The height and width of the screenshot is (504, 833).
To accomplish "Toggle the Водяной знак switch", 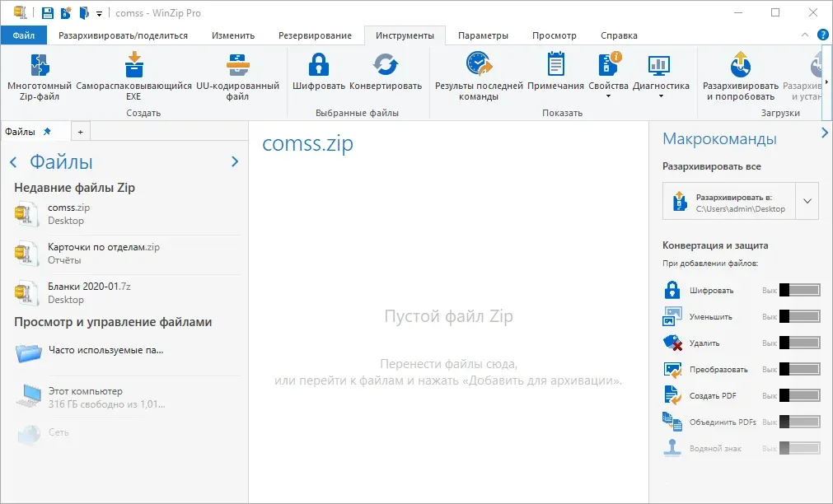I will coord(799,448).
